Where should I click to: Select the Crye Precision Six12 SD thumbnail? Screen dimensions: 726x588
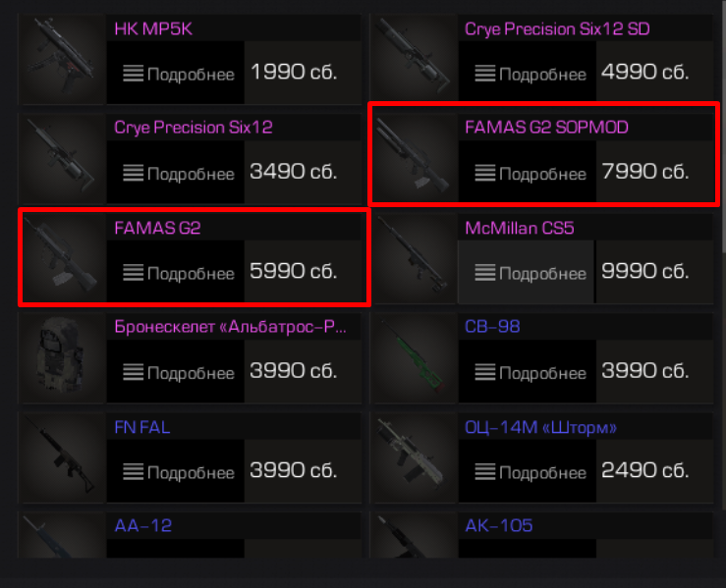415,59
